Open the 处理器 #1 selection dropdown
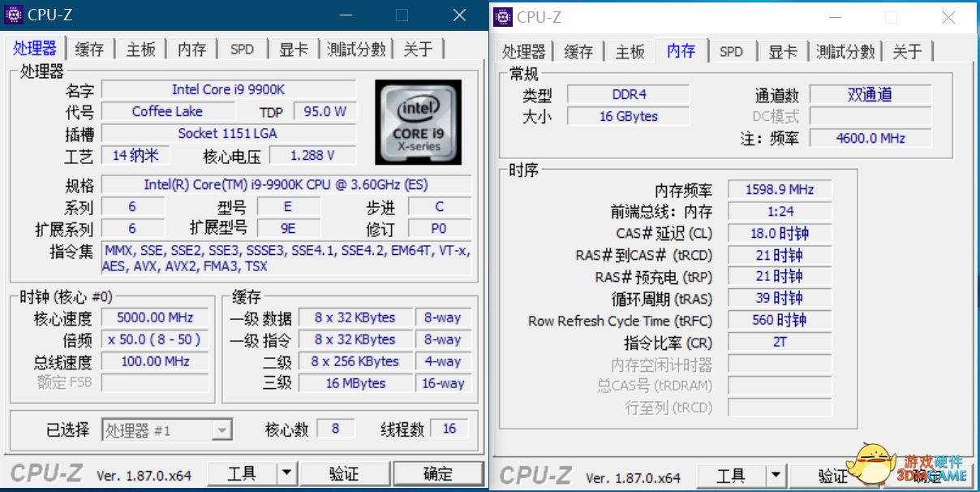The height and width of the screenshot is (492, 980). [167, 430]
